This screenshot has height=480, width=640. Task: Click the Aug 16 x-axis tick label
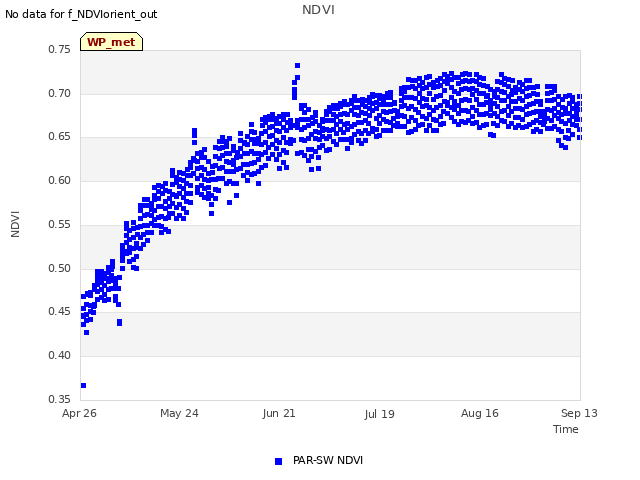pos(480,413)
